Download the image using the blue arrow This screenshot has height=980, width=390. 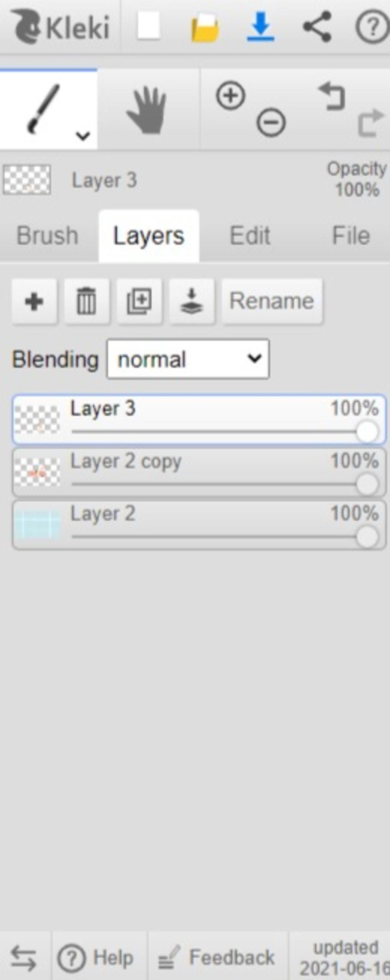(x=261, y=27)
